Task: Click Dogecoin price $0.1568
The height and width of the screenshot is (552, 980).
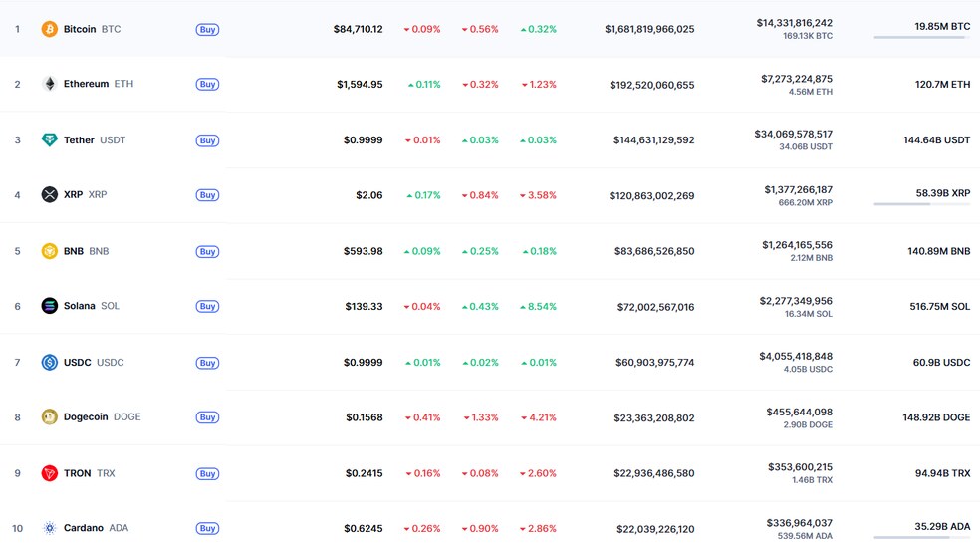Action: tap(365, 416)
